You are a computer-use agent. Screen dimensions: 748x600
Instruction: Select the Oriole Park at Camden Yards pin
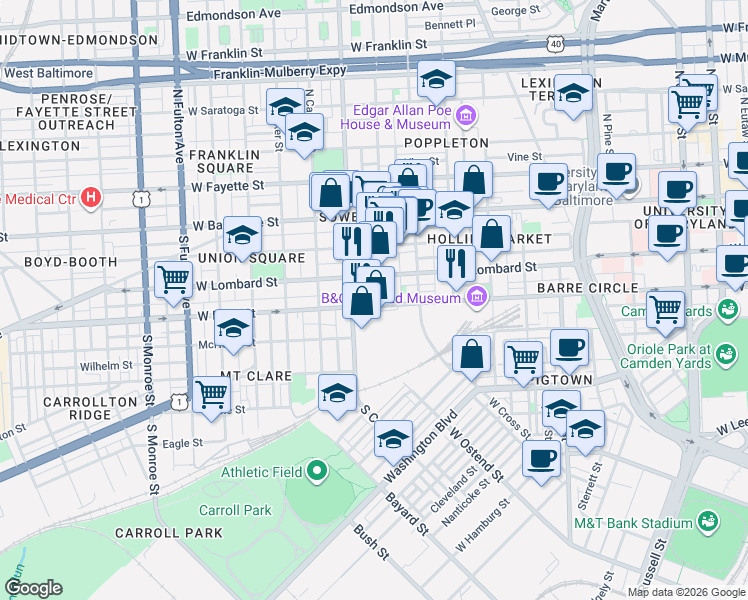(726, 356)
